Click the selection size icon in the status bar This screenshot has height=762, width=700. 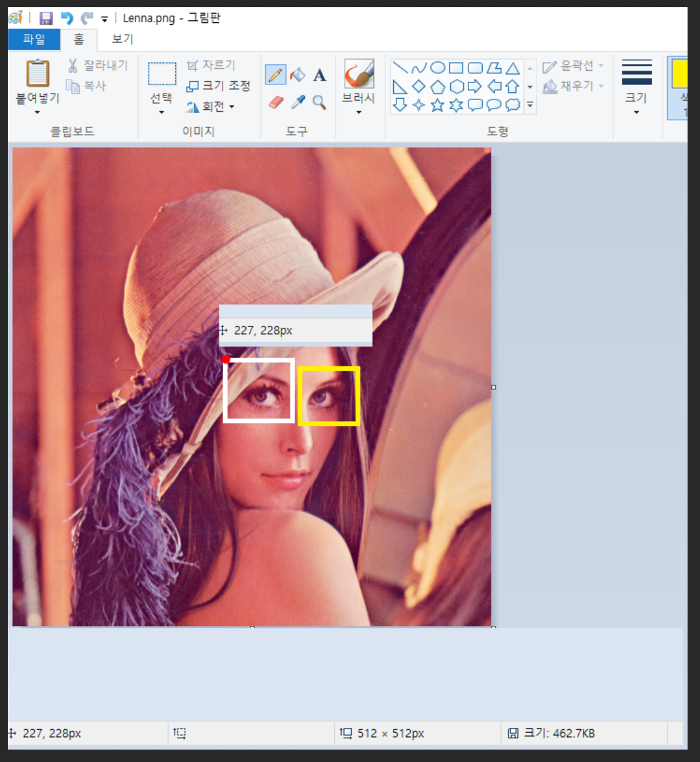(x=180, y=733)
